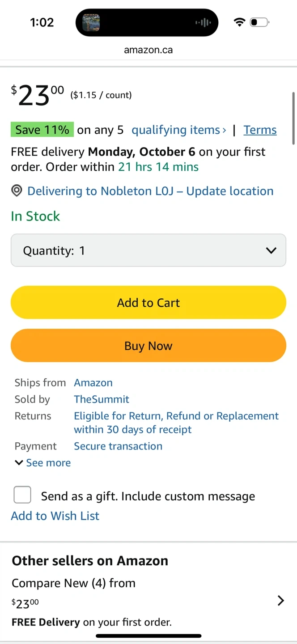Tap the audio waveform indicator
Image resolution: width=297 pixels, height=644 pixels.
coord(203,22)
